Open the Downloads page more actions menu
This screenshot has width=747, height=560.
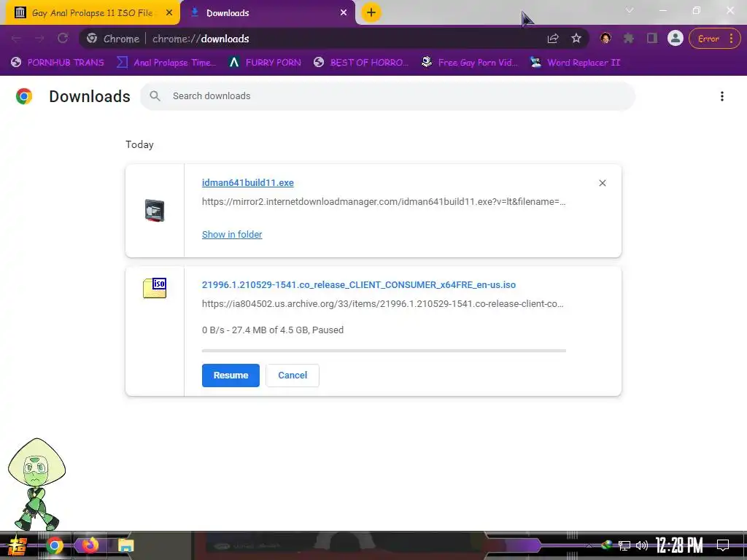pyautogui.click(x=721, y=96)
